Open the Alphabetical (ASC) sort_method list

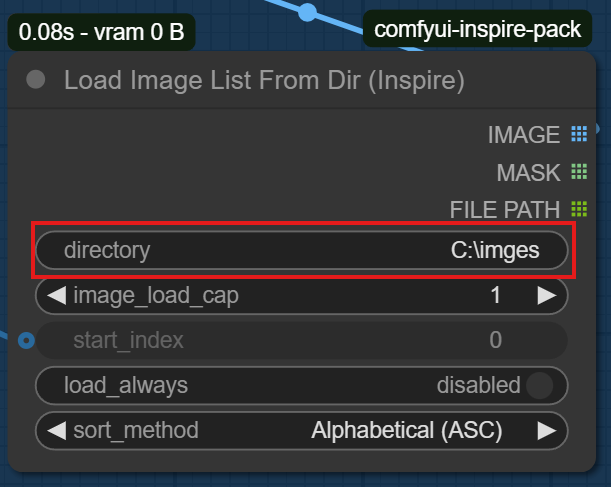pyautogui.click(x=406, y=431)
